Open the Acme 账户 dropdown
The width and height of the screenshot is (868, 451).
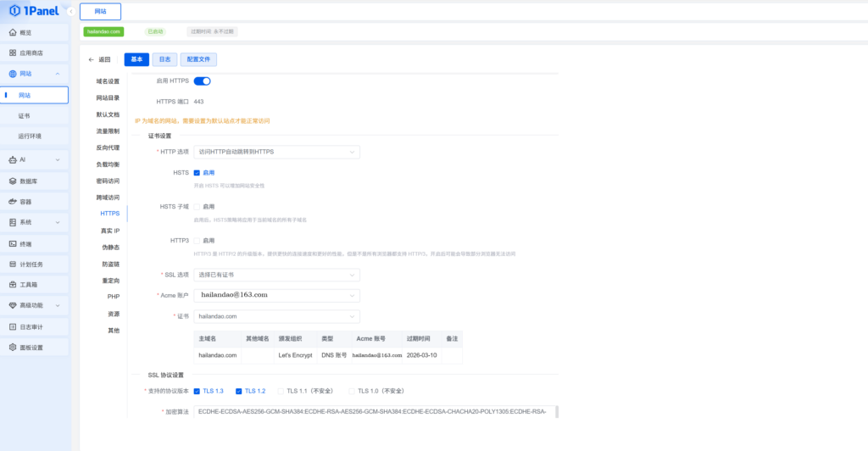[x=277, y=296]
